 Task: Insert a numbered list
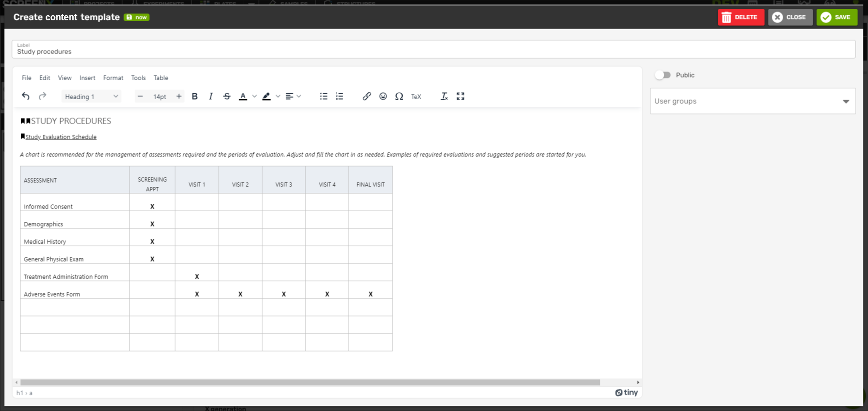340,96
